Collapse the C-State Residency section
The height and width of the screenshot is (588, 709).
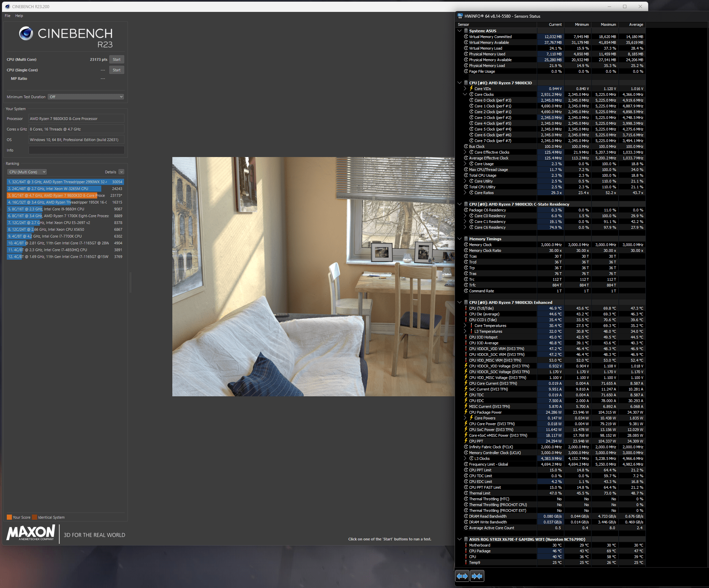click(x=460, y=204)
